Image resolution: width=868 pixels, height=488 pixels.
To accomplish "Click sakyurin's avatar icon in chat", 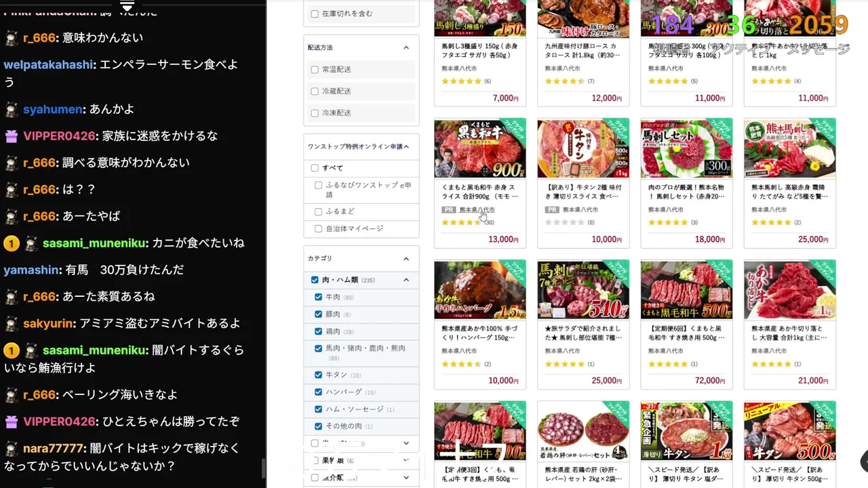I will click(12, 323).
